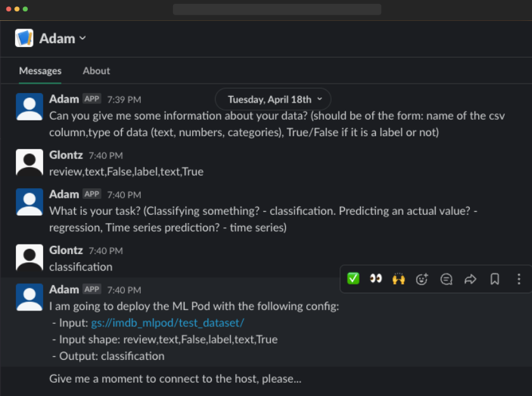
Task: Click the window title search bar
Action: tap(276, 10)
